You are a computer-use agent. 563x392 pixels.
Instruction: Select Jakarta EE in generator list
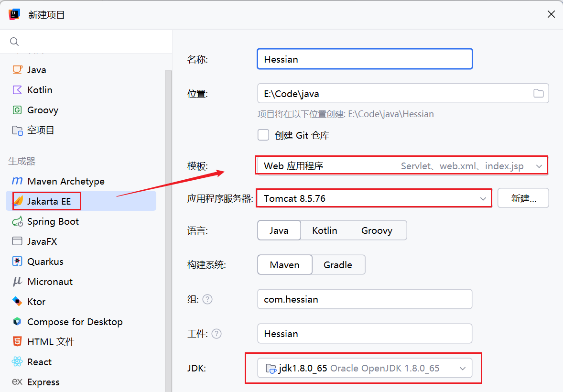pos(49,201)
